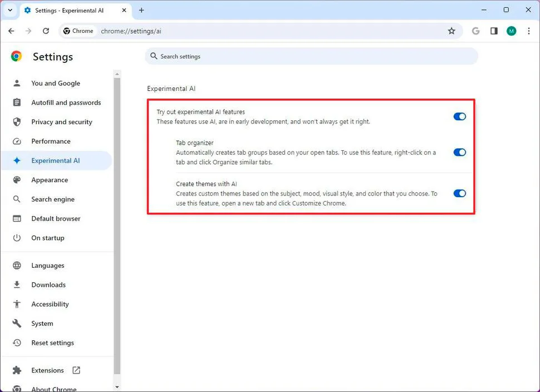540x392 pixels.
Task: Open System settings
Action: (x=56, y=323)
